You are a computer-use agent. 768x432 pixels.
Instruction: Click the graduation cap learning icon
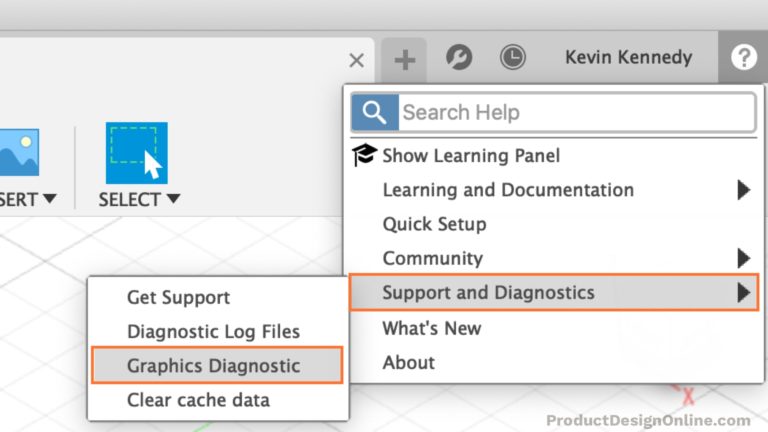pos(364,155)
